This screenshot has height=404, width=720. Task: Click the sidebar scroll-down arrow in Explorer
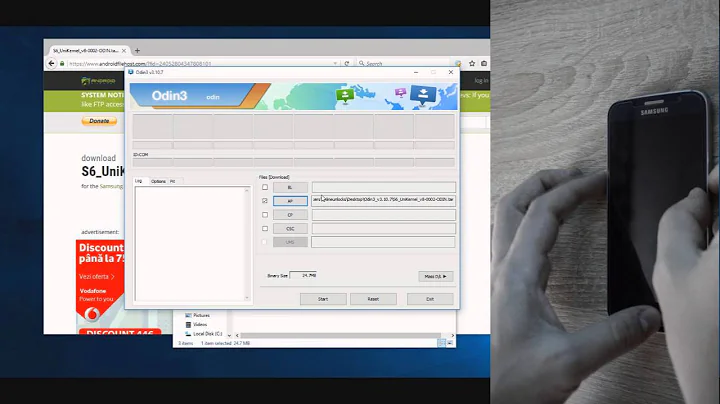[x=229, y=335]
